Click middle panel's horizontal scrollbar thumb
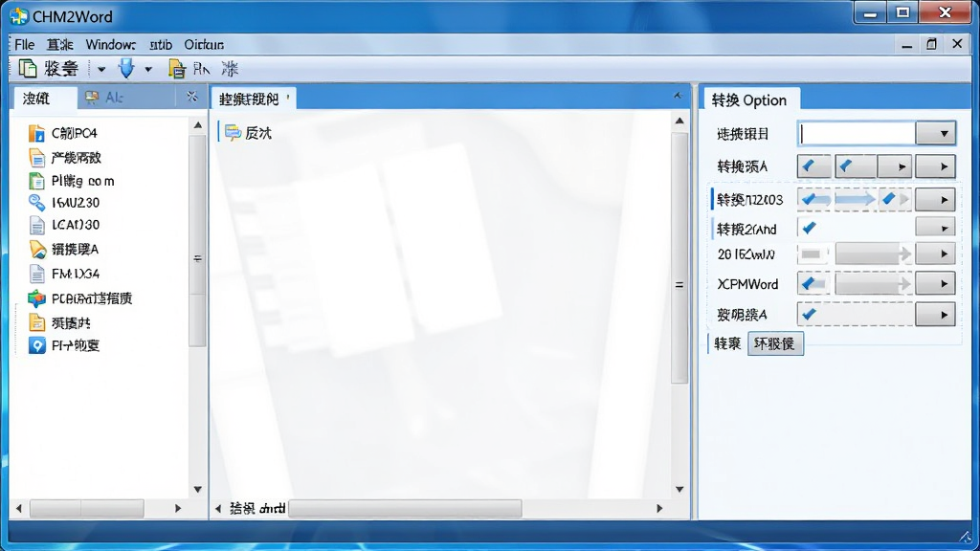 405,509
